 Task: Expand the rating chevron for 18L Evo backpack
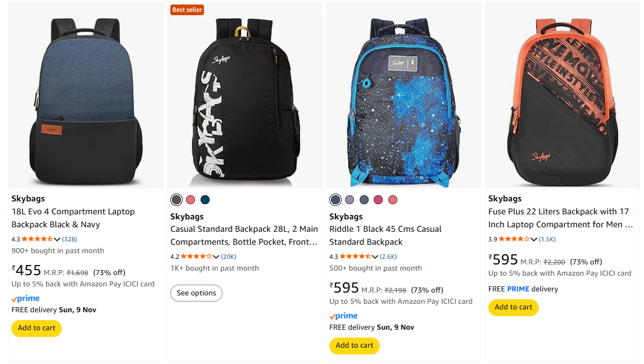pos(57,239)
